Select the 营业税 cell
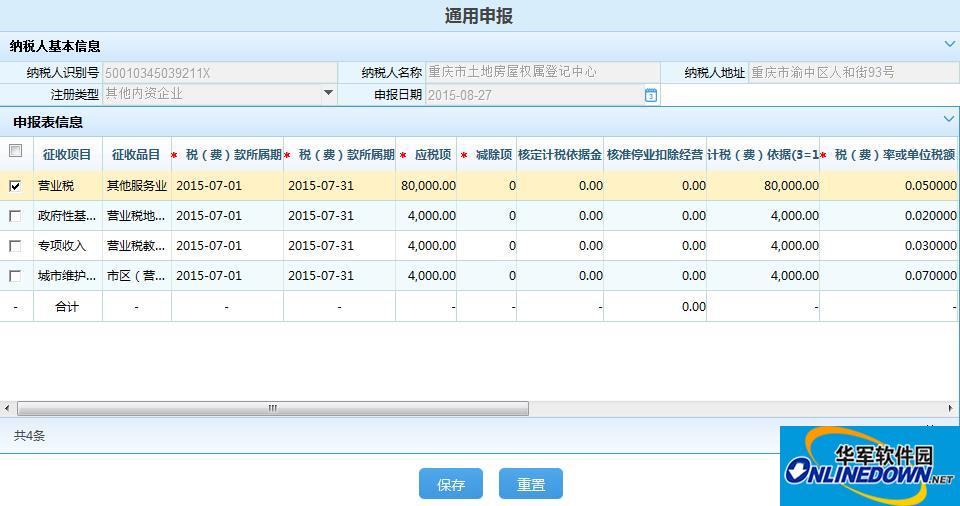The width and height of the screenshot is (960, 506). [x=67, y=186]
